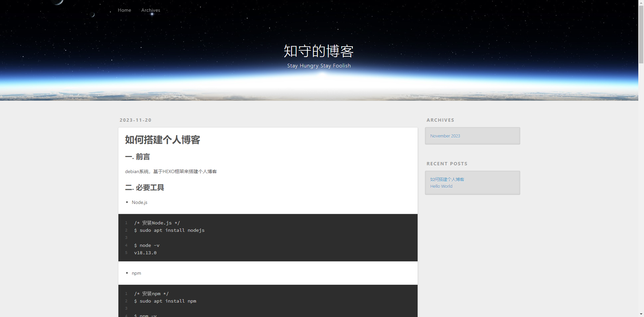The image size is (644, 317).
Task: Click the code line sudo apt install nodejs
Action: pos(169,230)
